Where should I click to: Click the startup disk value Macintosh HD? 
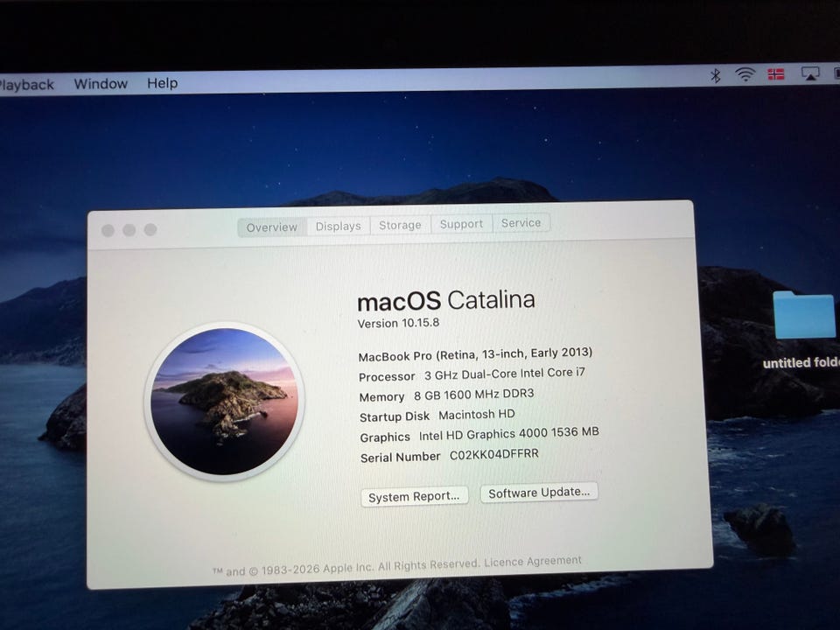click(x=476, y=415)
